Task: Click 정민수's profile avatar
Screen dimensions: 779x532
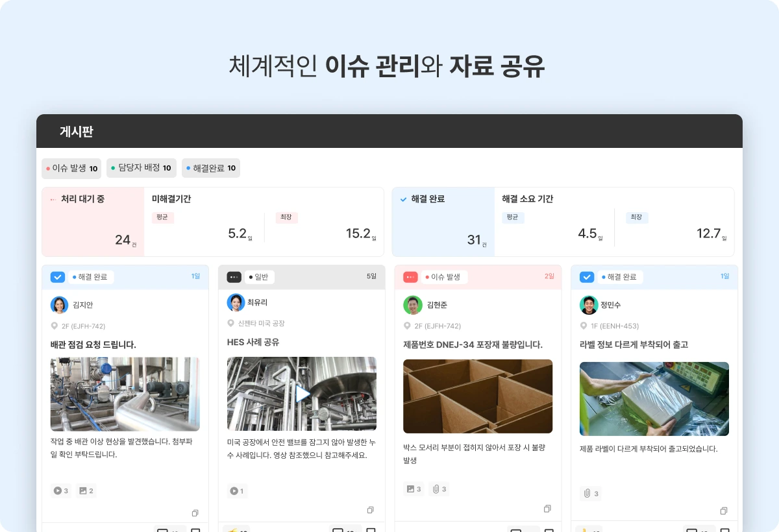Action: pyautogui.click(x=589, y=305)
